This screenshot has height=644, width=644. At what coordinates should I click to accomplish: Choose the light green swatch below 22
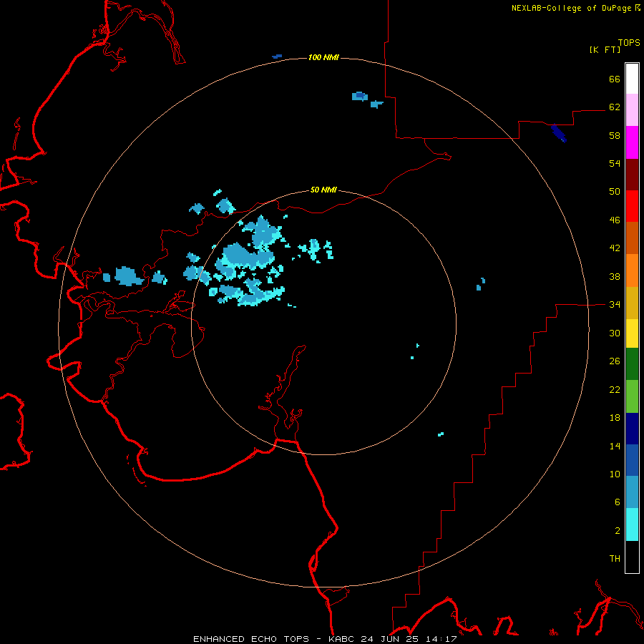(x=632, y=396)
